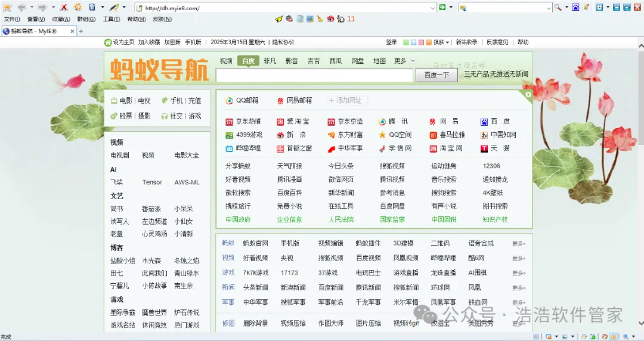This screenshot has height=341, width=644.
Task: Click the 添加网址 add site button
Action: click(347, 100)
